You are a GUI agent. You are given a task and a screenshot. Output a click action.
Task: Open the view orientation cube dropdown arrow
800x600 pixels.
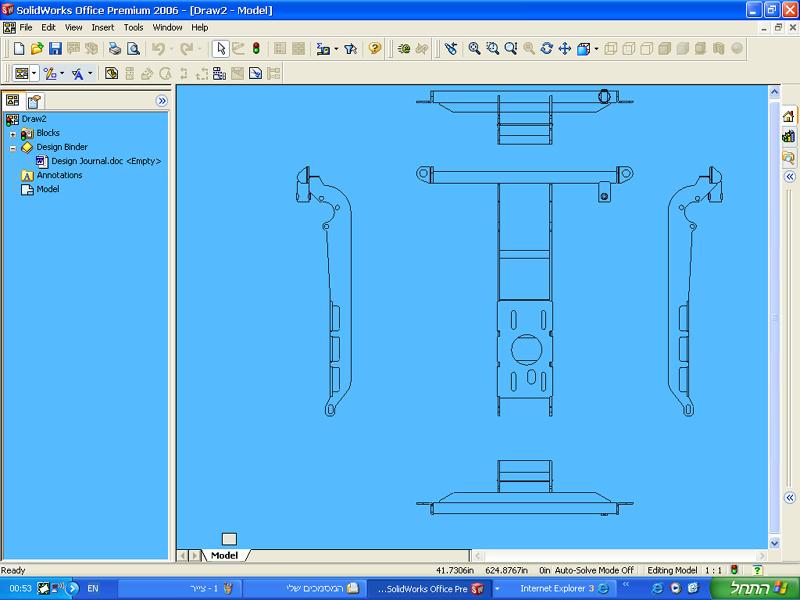tap(596, 48)
